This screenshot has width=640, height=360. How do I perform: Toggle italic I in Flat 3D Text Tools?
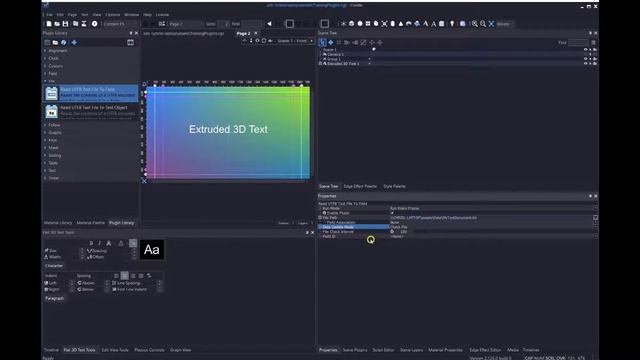pos(100,243)
